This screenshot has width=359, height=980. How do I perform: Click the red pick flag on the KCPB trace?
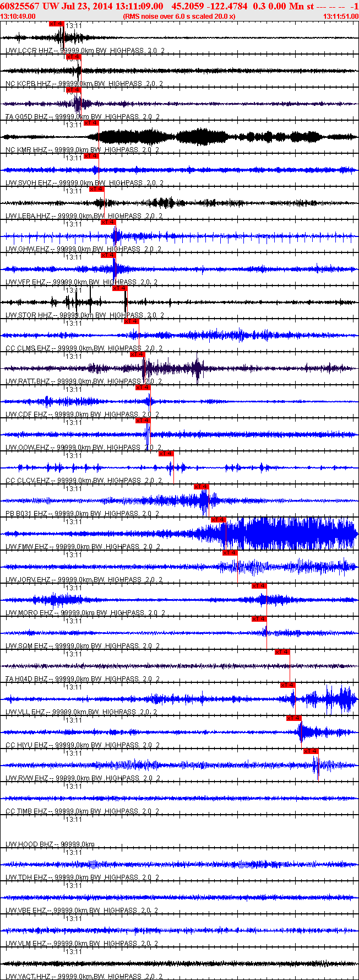pos(73,57)
